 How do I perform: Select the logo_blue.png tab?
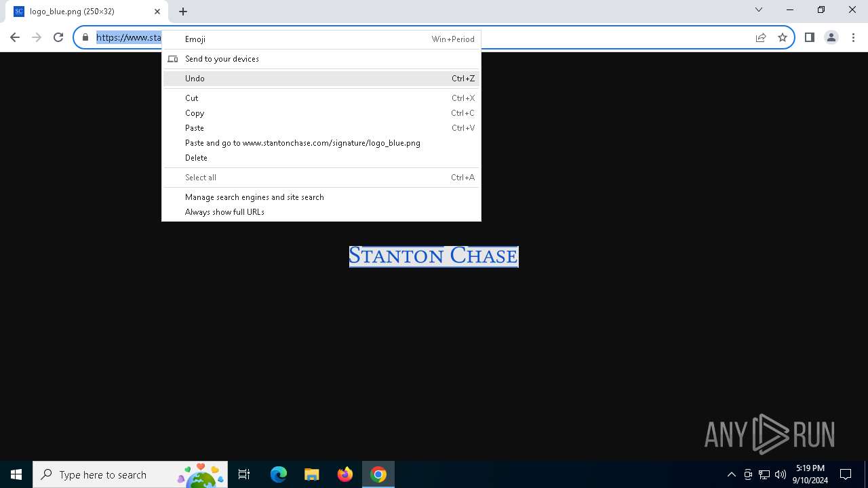coord(87,12)
